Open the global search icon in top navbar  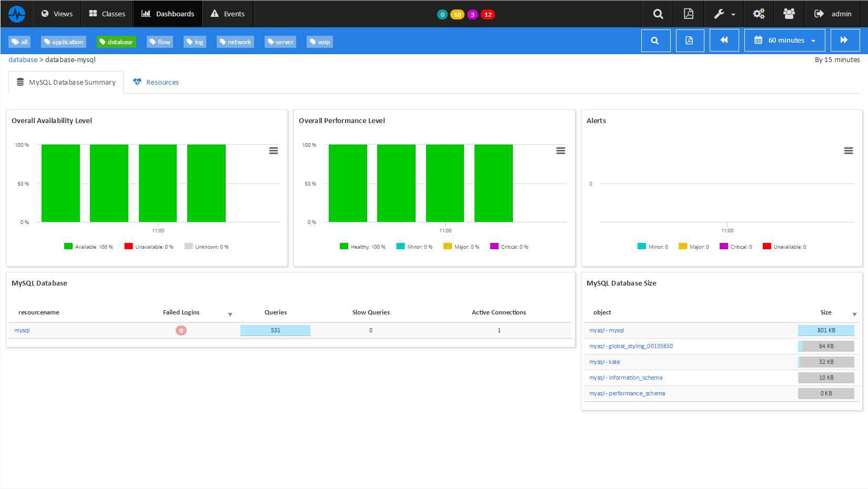[x=658, y=14]
